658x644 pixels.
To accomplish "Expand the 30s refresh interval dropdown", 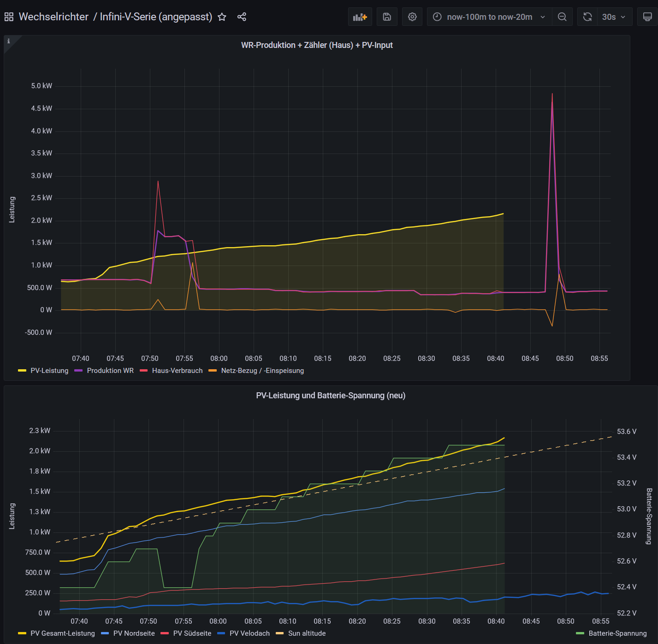I will pyautogui.click(x=614, y=17).
